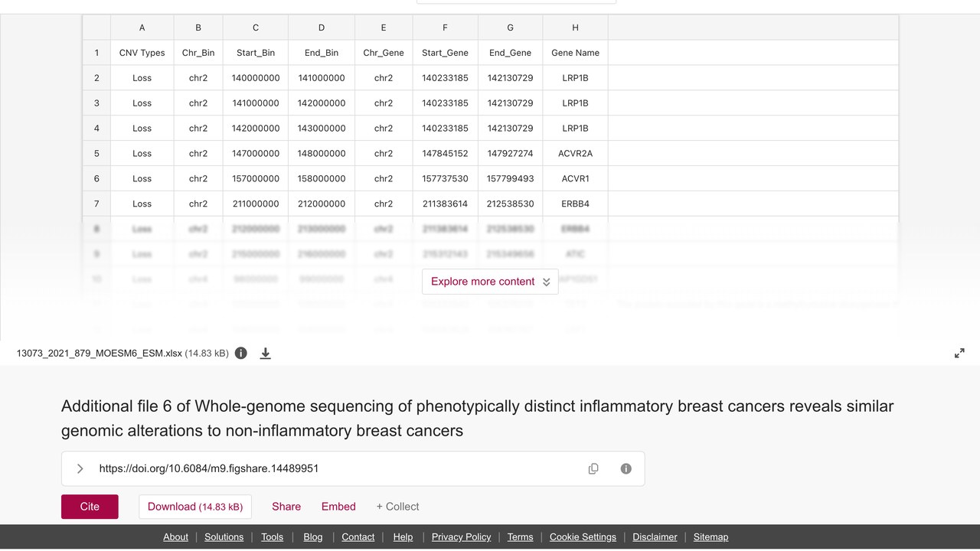Open the Tools footer link

coord(272,537)
